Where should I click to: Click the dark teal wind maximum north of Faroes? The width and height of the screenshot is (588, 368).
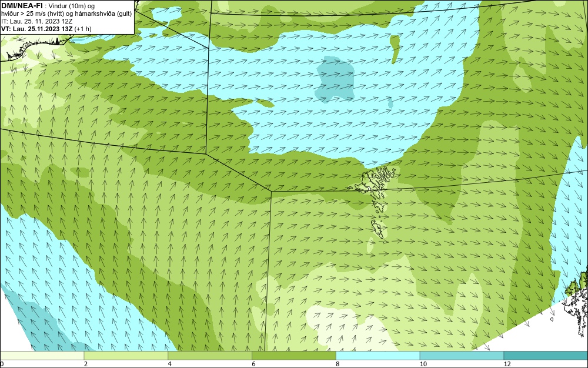(335, 79)
